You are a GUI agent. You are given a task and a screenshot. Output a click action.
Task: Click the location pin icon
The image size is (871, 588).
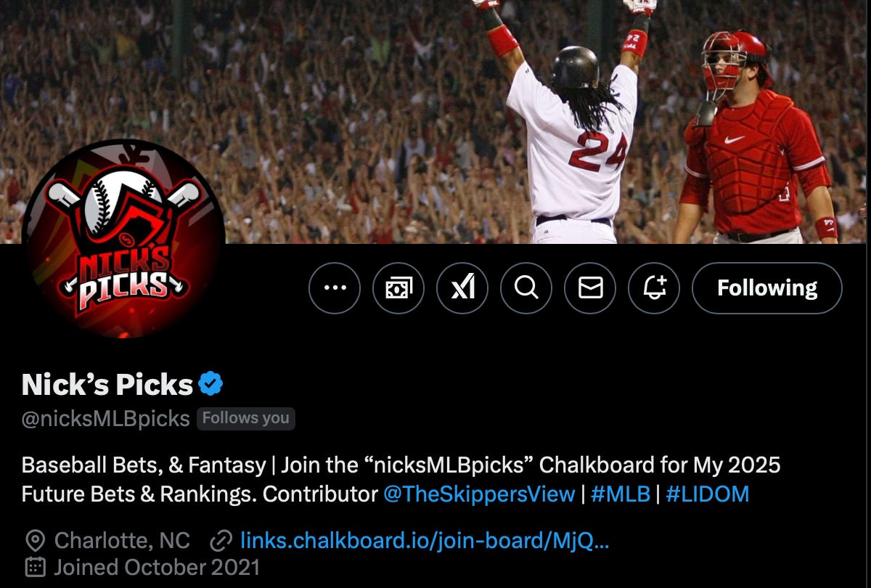coord(35,541)
